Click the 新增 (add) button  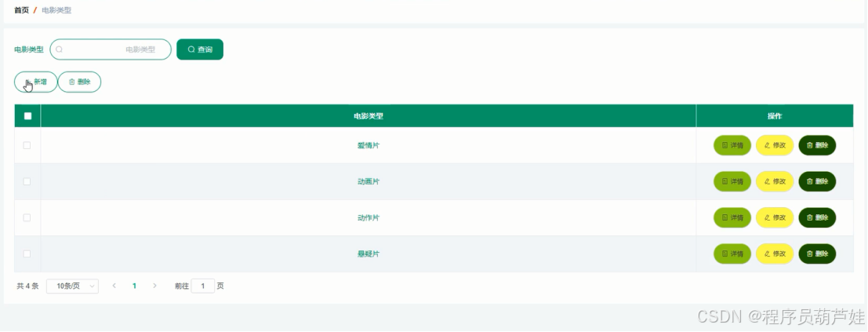tap(35, 82)
